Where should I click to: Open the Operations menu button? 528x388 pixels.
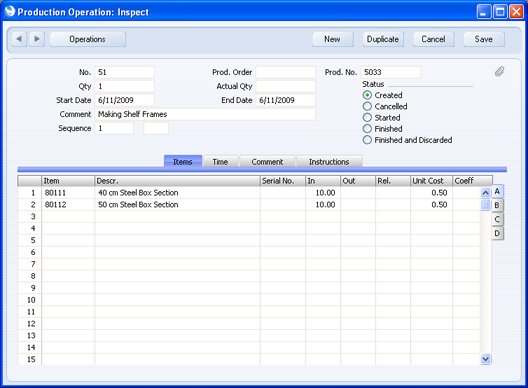(88, 39)
